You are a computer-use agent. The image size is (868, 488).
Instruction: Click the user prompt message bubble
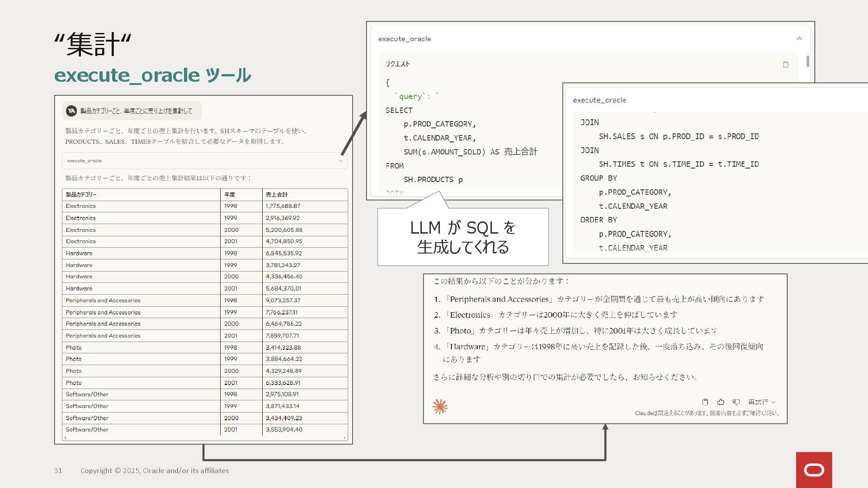click(136, 111)
